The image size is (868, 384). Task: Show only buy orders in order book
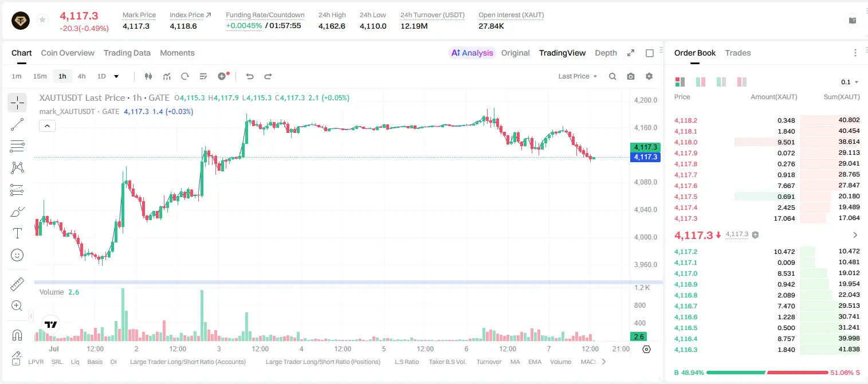pyautogui.click(x=721, y=82)
